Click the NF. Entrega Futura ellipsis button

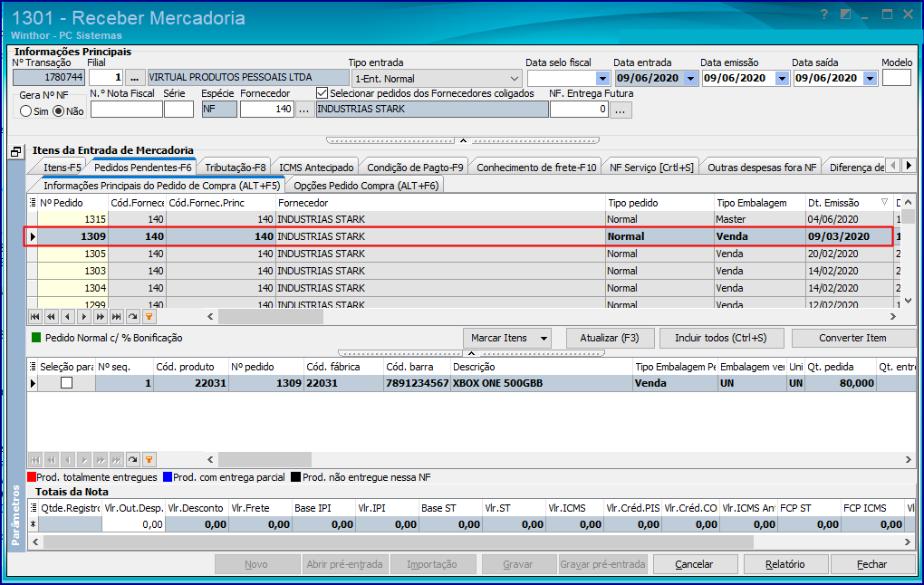(x=621, y=110)
